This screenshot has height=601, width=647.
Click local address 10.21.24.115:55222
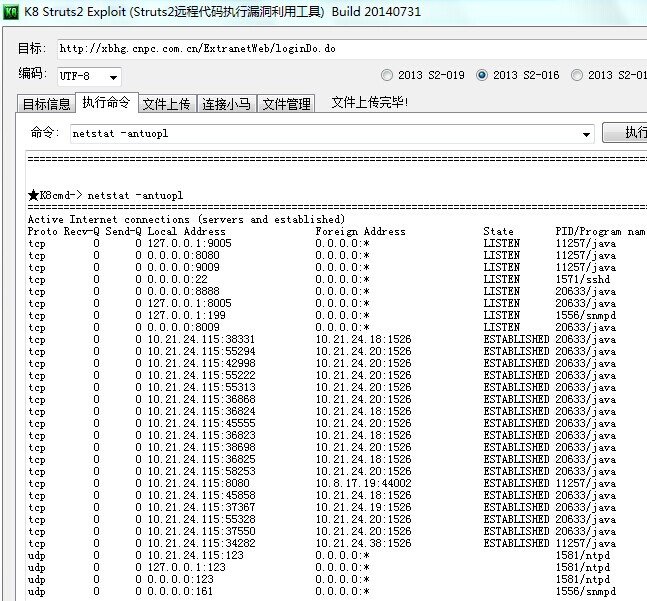tap(201, 375)
